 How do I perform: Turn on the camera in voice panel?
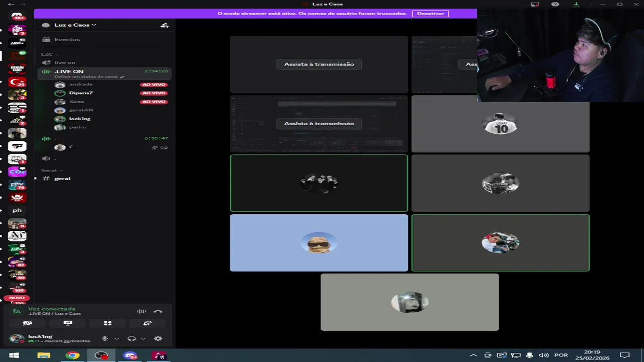pyautogui.click(x=28, y=323)
